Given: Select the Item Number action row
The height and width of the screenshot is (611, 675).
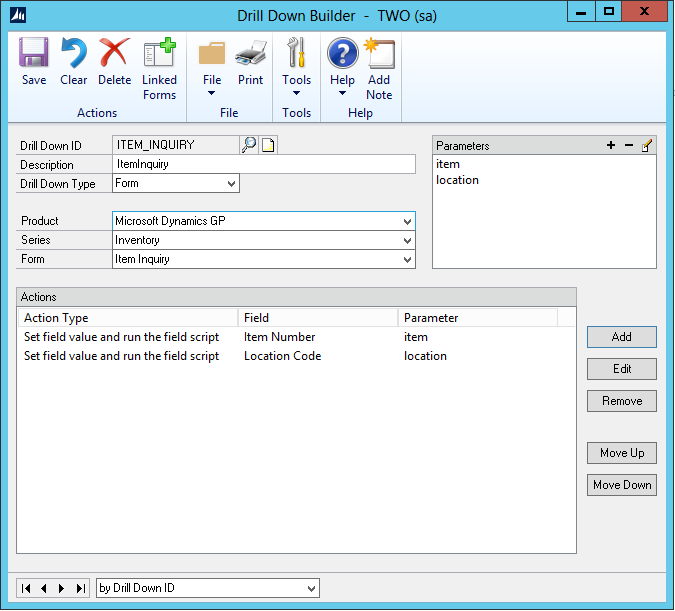Looking at the screenshot, I should pyautogui.click(x=296, y=337).
